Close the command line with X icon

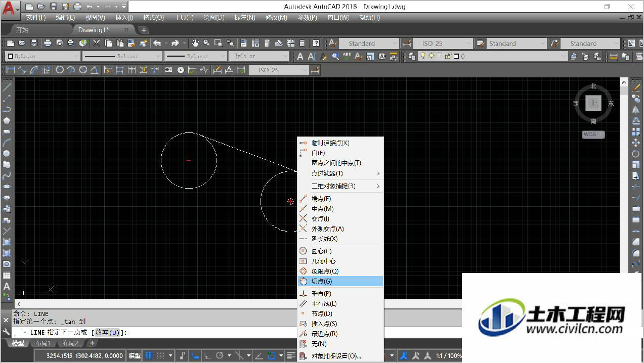pyautogui.click(x=6, y=320)
